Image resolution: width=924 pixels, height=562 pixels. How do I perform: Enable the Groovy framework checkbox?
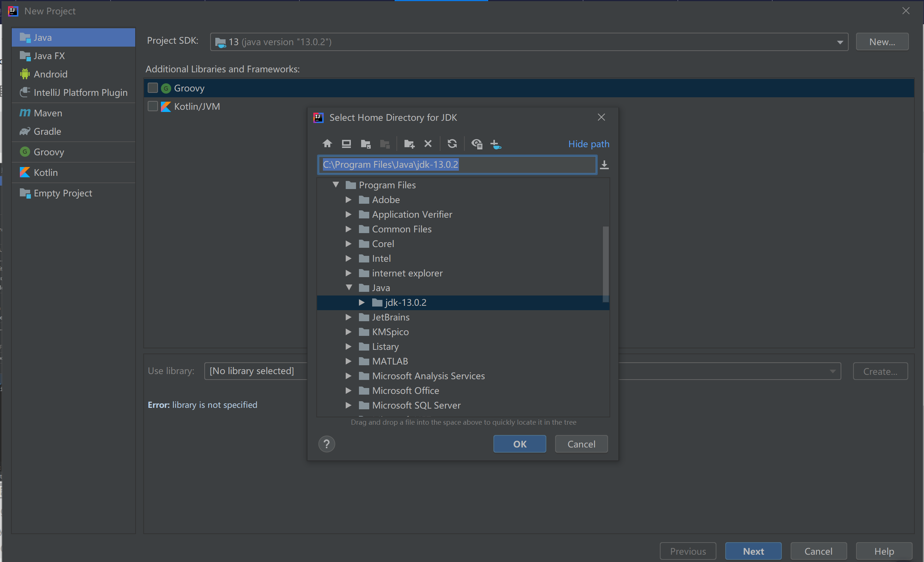pyautogui.click(x=152, y=88)
